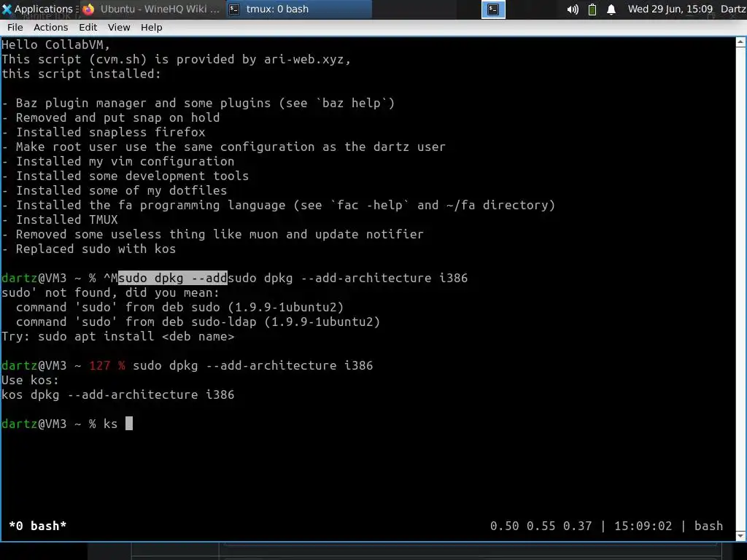Click the highlighted 'sudo dpkg --add' selection

coord(172,278)
